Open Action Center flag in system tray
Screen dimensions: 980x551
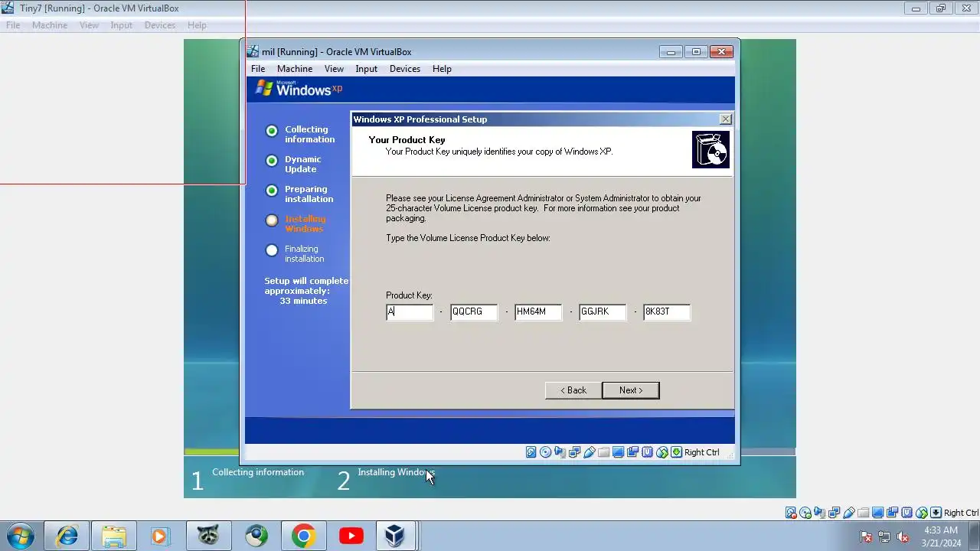point(866,536)
